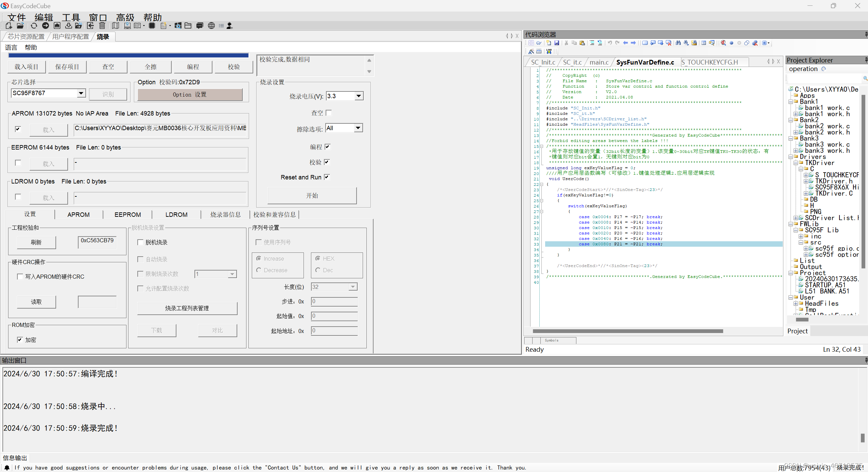868x472 pixels.
Task: Open the 高级 menu
Action: [125, 17]
